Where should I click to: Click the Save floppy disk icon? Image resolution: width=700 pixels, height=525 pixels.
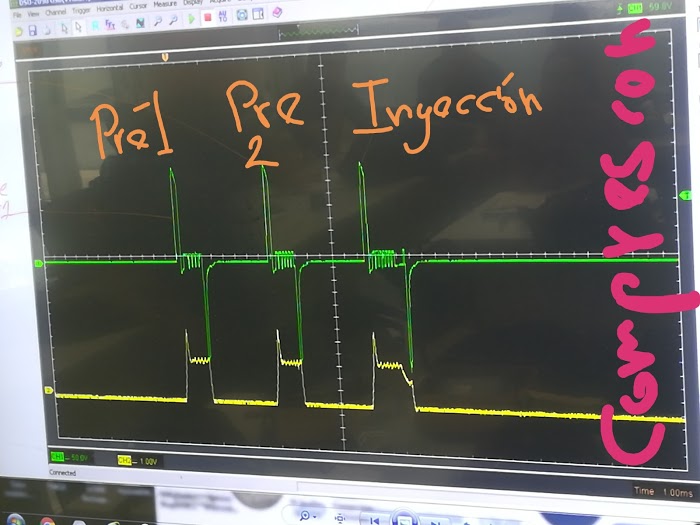[x=33, y=31]
